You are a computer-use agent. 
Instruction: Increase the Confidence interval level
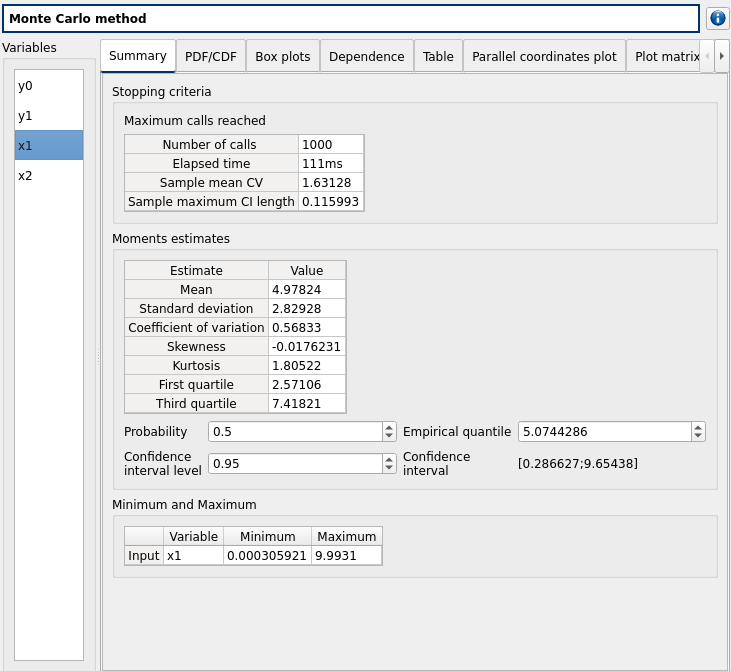coord(389,459)
